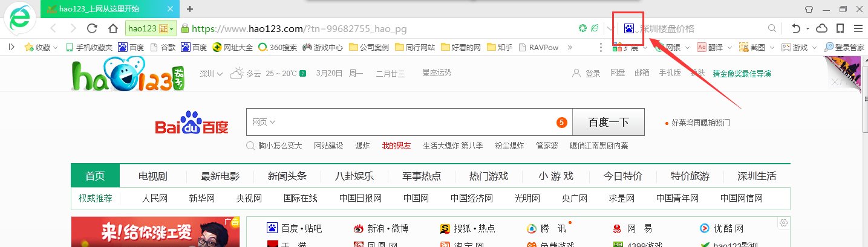Click the green speed mode icon in address bar
This screenshot has height=247, width=868.
[582, 28]
